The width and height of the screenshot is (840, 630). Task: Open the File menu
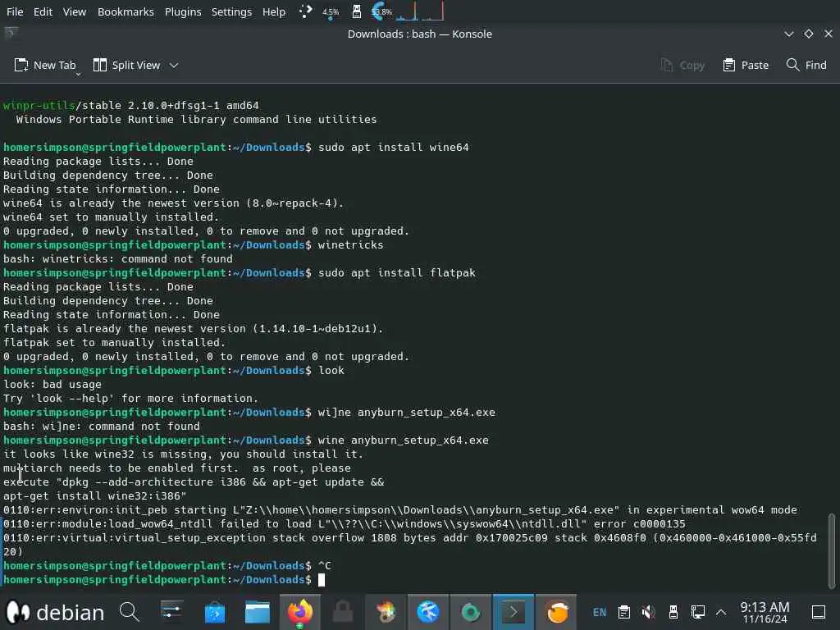coord(15,11)
